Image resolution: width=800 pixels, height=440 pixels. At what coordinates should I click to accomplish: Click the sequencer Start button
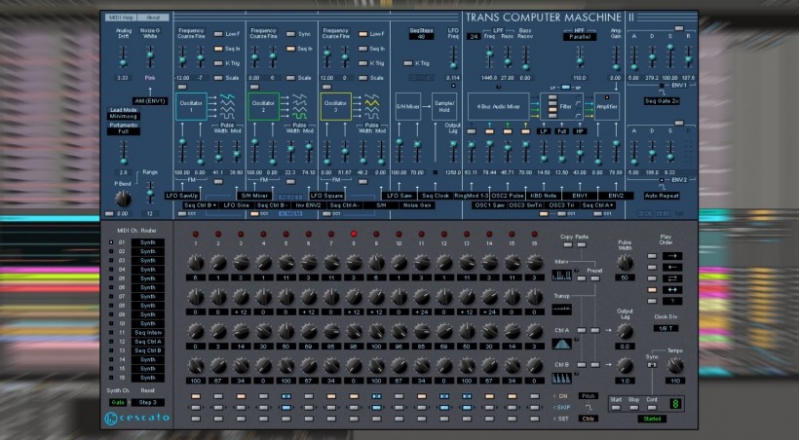pyautogui.click(x=616, y=407)
